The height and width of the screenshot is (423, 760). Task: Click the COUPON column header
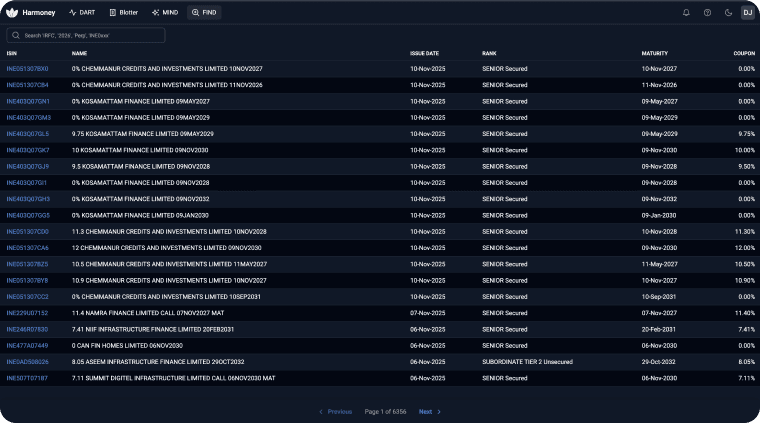744,53
